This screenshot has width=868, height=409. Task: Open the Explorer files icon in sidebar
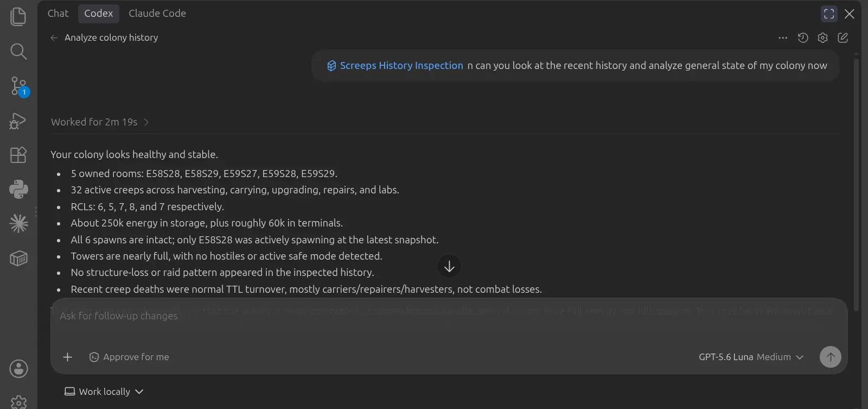pyautogui.click(x=18, y=16)
